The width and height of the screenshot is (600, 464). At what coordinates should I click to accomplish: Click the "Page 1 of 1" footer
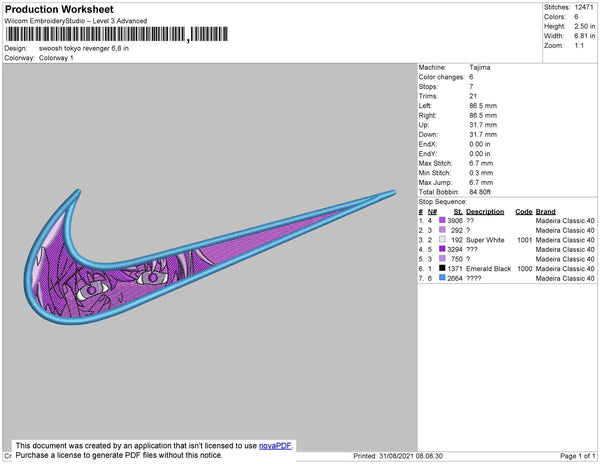578,456
